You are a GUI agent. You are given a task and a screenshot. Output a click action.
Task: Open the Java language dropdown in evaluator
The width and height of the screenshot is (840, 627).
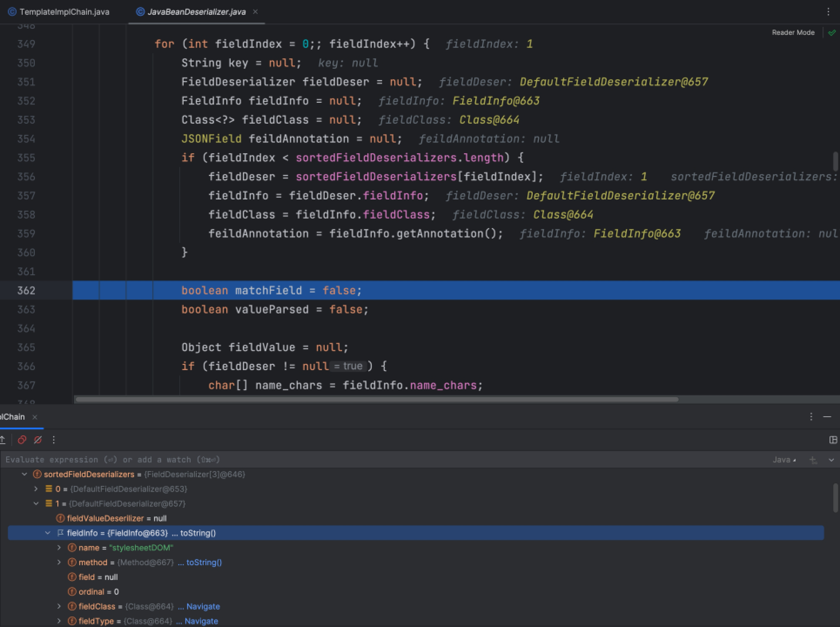(784, 460)
